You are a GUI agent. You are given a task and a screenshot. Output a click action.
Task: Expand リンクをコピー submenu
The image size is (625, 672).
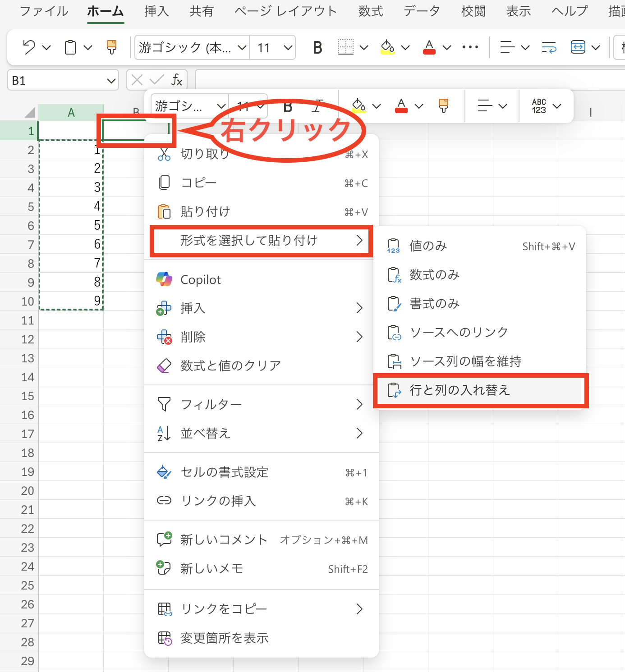point(262,609)
